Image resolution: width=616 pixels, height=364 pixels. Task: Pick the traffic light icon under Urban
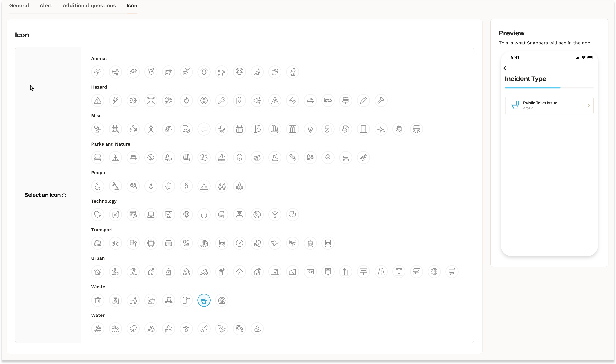tap(434, 272)
